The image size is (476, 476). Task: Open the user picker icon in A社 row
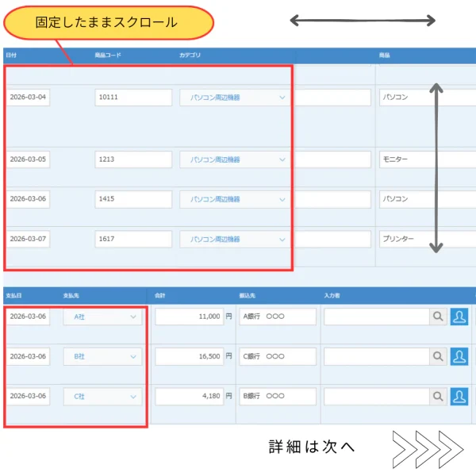pos(459,317)
